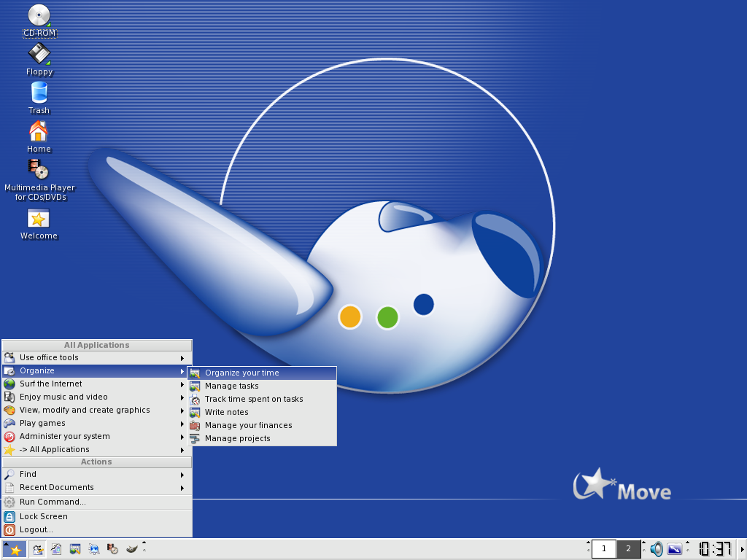This screenshot has height=560, width=747.
Task: Open the speaker volume control in tray
Action: click(657, 550)
